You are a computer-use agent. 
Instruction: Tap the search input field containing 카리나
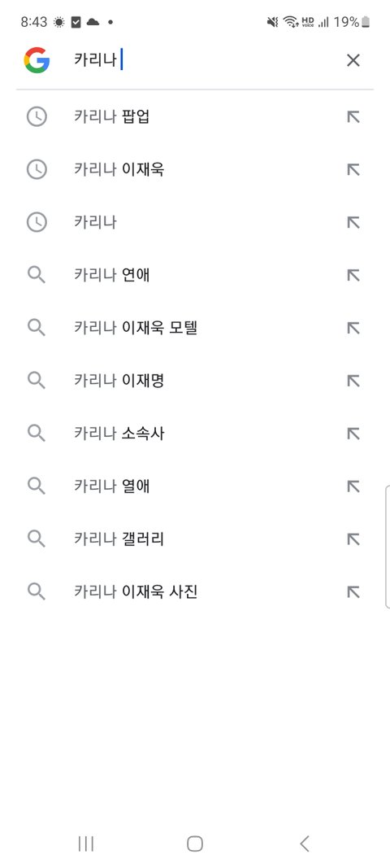(x=205, y=59)
